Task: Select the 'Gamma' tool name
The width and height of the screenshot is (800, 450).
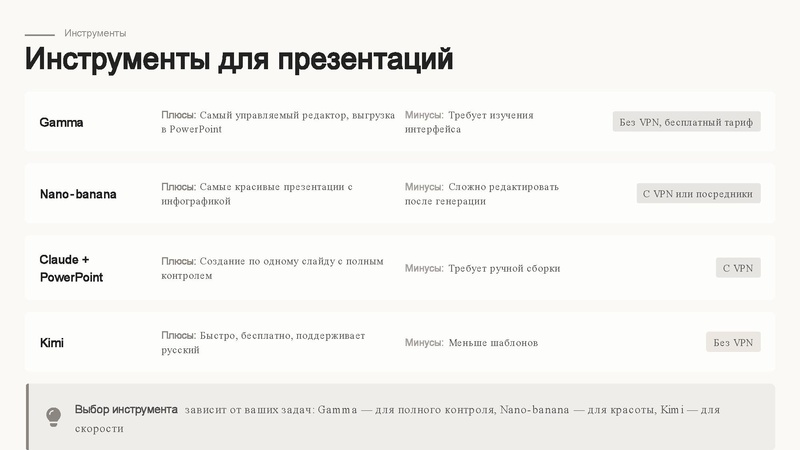Action: pyautogui.click(x=61, y=122)
